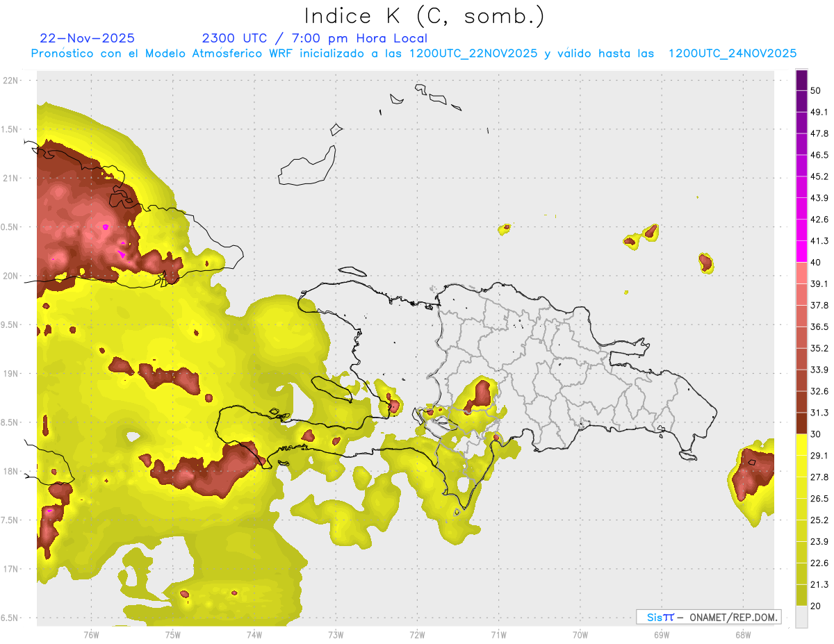Click the "22.6" colorbar value

point(819,563)
